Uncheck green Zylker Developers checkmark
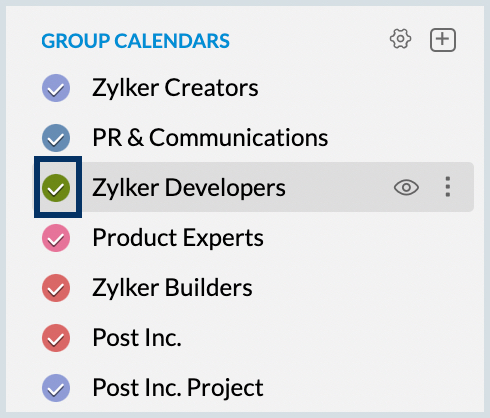The width and height of the screenshot is (490, 418). point(56,188)
